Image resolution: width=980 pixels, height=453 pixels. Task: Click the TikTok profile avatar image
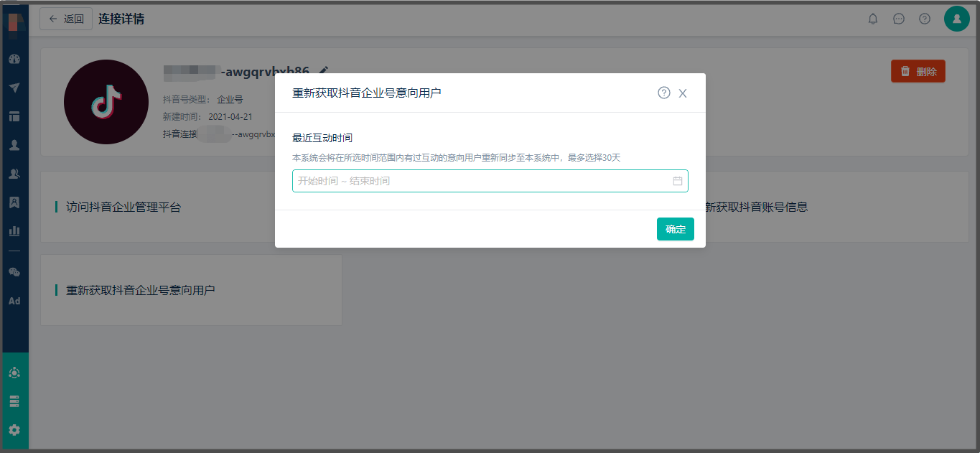pyautogui.click(x=106, y=102)
